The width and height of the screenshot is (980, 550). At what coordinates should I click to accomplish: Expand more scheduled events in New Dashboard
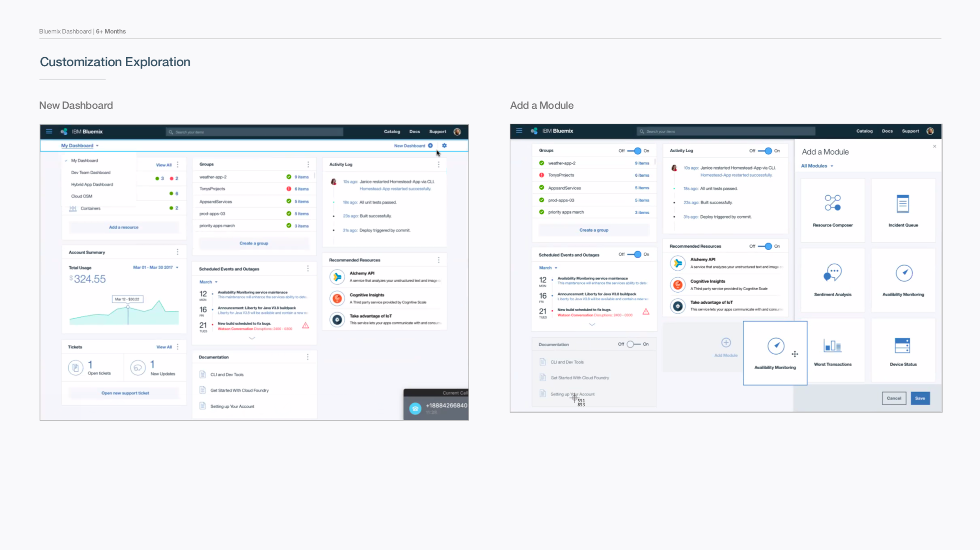click(252, 338)
